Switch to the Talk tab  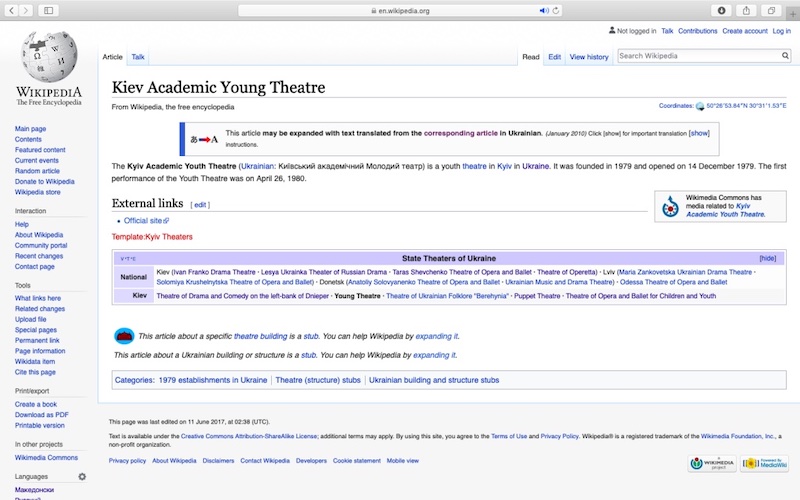point(138,57)
